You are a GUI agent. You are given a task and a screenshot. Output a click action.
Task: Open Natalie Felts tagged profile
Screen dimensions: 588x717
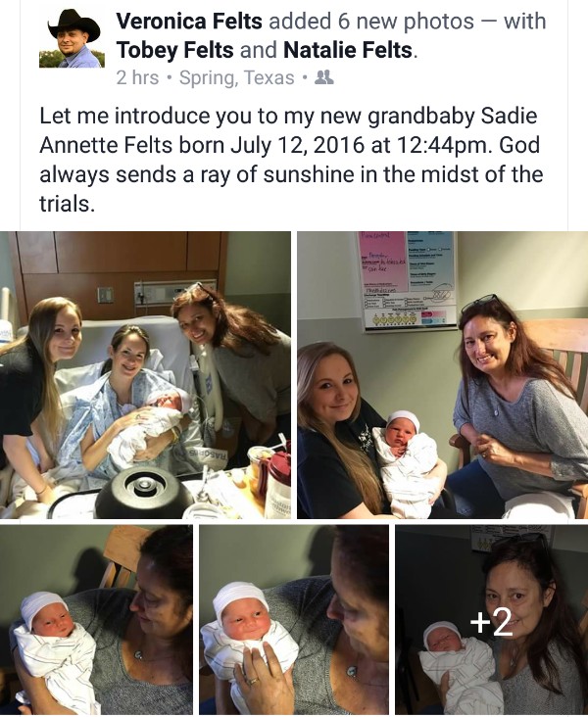point(348,49)
